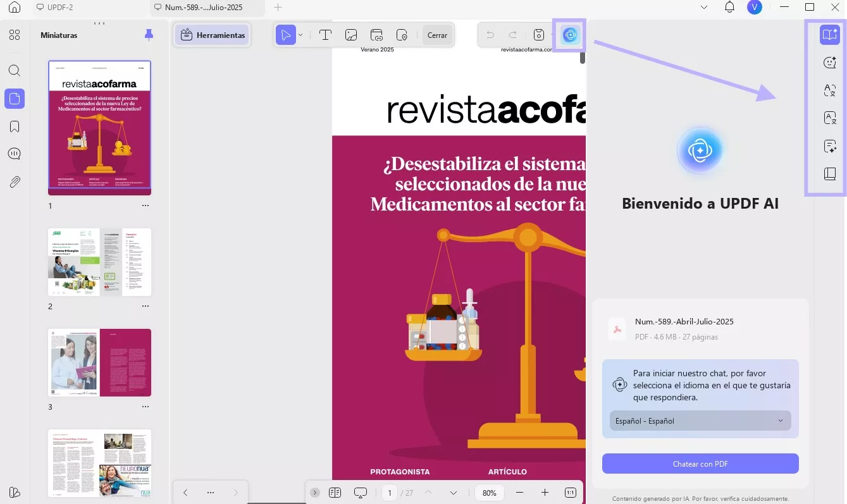Select the Link editing tool
This screenshot has width=847, height=504.
[376, 35]
